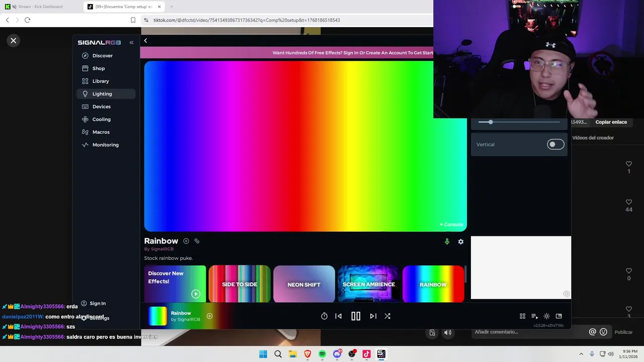Click the Publicar button
This screenshot has width=644, height=362.
tap(623, 332)
